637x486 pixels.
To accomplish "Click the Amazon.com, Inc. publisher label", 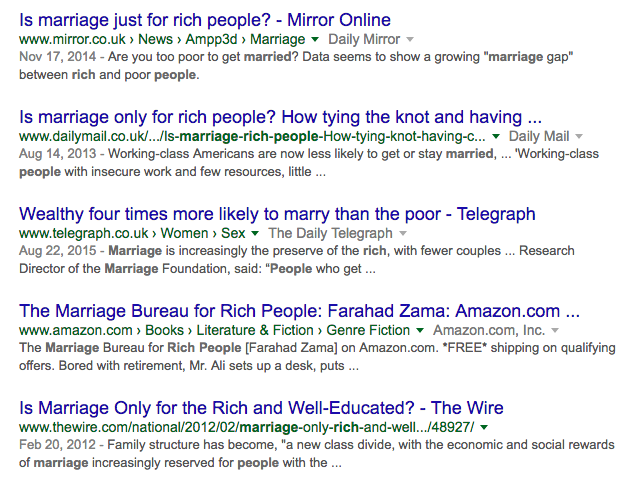I will (x=489, y=330).
